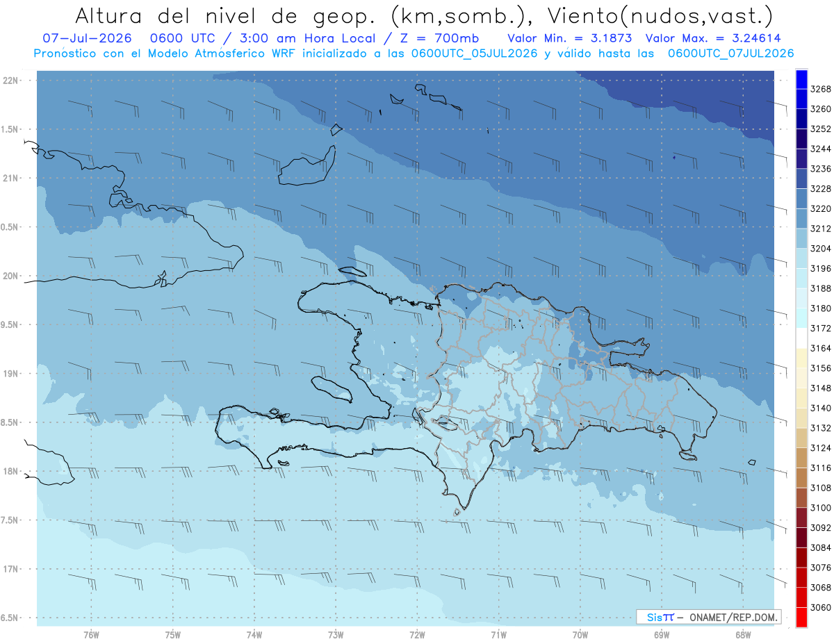Click the legend value 3140
Image resolution: width=834 pixels, height=644 pixels.
820,408
